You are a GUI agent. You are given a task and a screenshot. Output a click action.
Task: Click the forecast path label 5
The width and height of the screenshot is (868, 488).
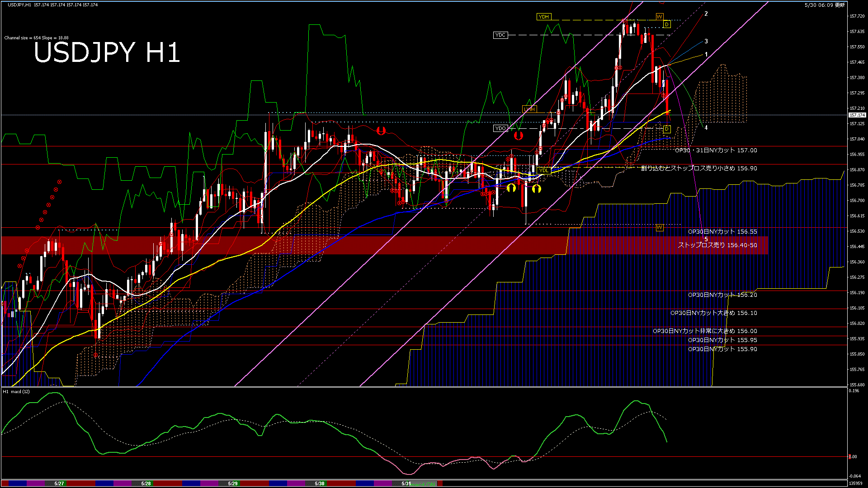[706, 239]
